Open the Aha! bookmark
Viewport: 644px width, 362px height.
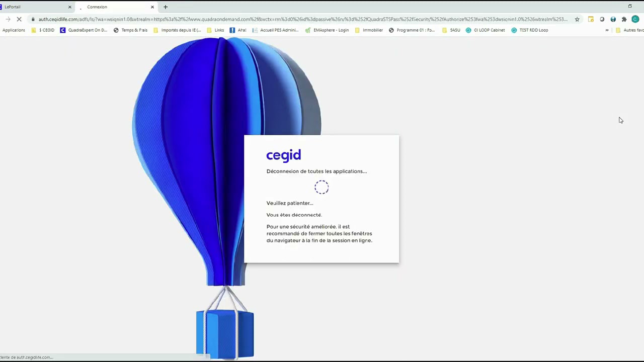[x=238, y=30]
